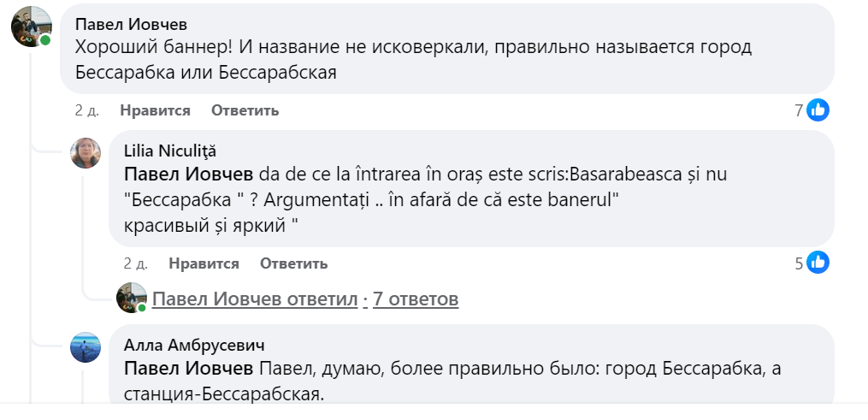Click 'Ответить' under Lilia Niculiță's comment

tap(293, 263)
